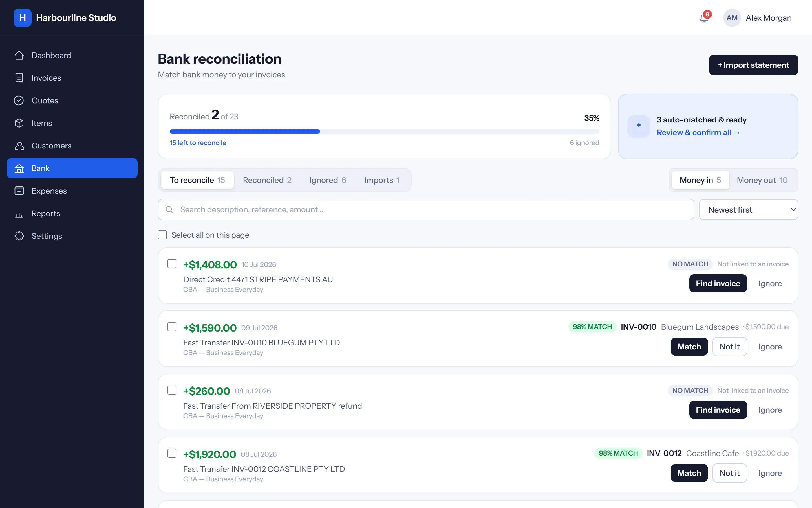Switch to the Imports tab
Screen dimensions: 812x508
tap(382, 180)
